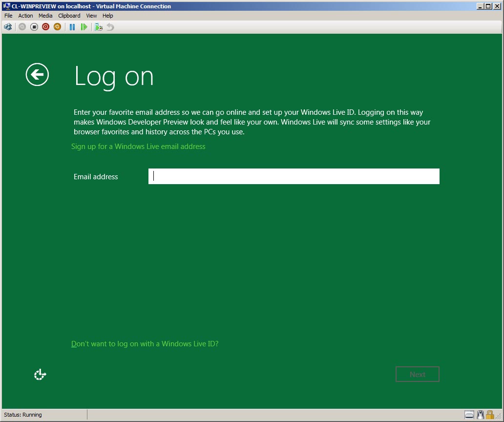Focus the Email address input field
504x422 pixels.
point(294,176)
